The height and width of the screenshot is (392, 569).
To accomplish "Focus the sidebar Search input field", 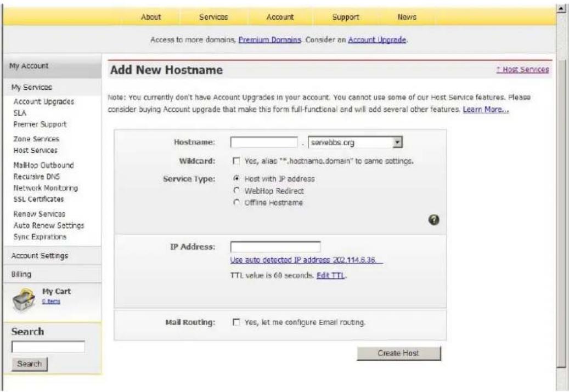I will 48,346.
